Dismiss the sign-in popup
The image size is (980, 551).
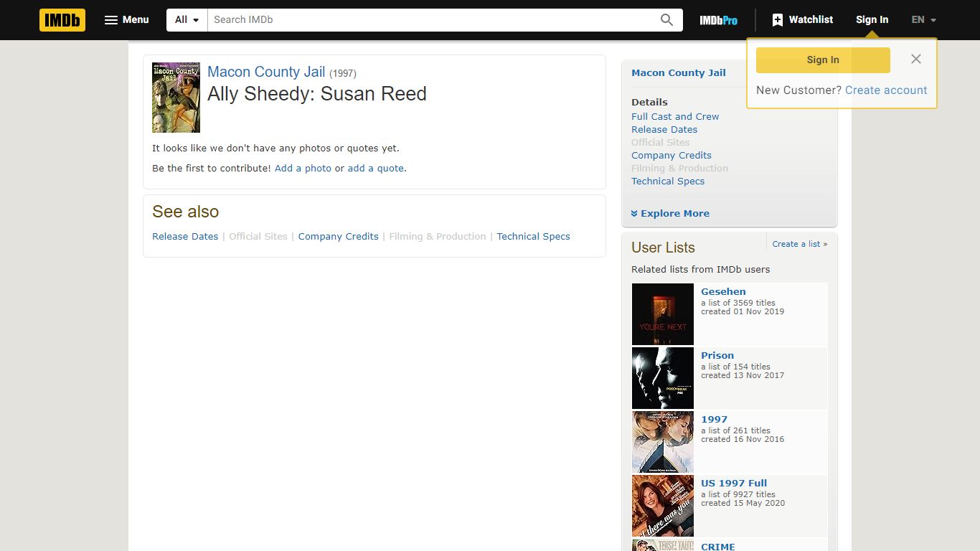click(916, 60)
